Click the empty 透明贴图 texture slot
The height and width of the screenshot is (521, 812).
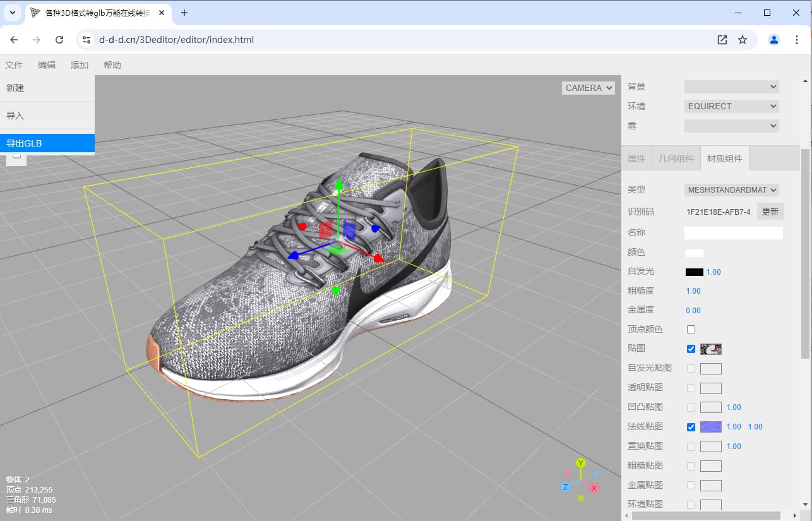[x=711, y=388]
